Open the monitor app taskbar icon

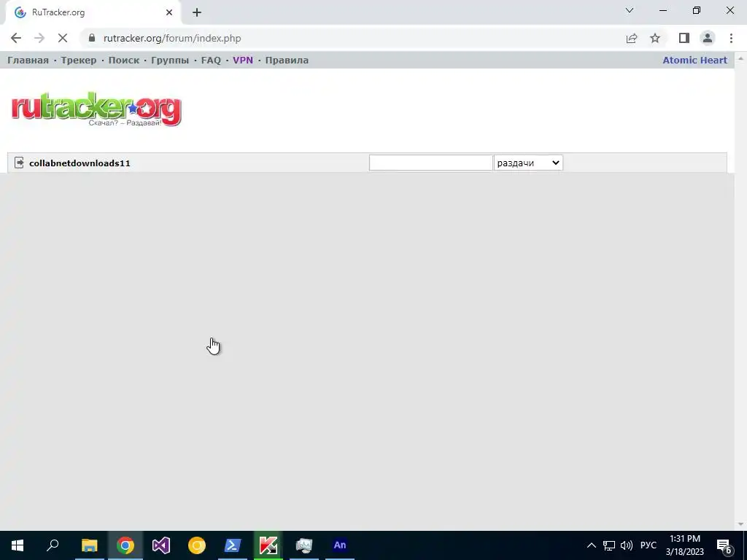pyautogui.click(x=304, y=545)
